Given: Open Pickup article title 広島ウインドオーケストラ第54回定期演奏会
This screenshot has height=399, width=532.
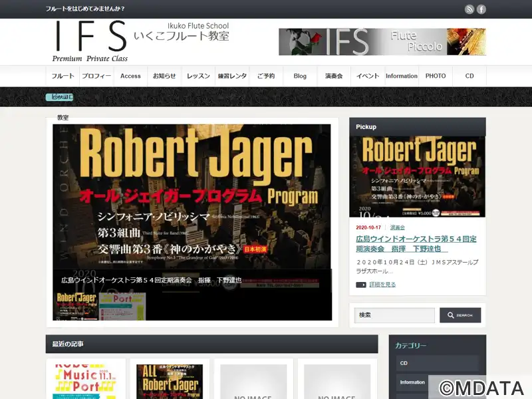Looking at the screenshot, I should [x=416, y=243].
